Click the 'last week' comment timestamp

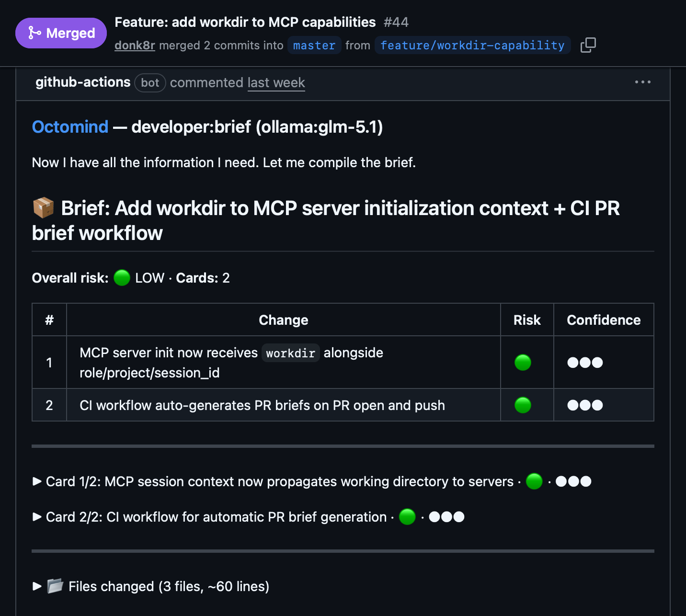click(x=276, y=83)
